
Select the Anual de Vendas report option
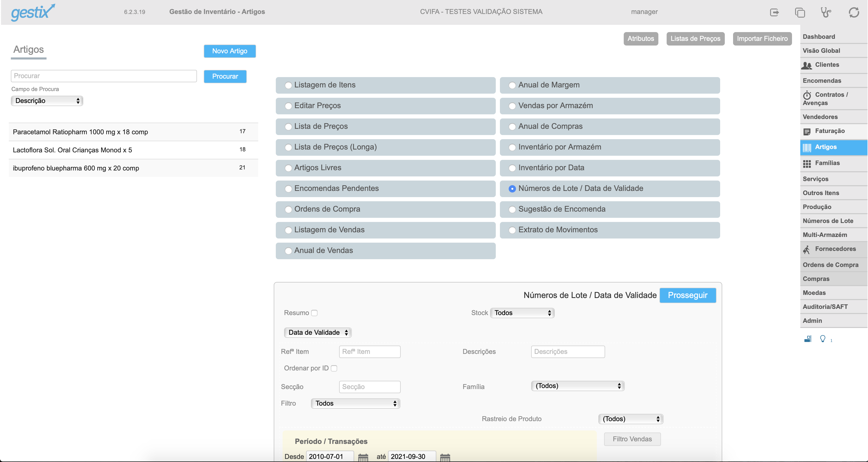point(288,251)
